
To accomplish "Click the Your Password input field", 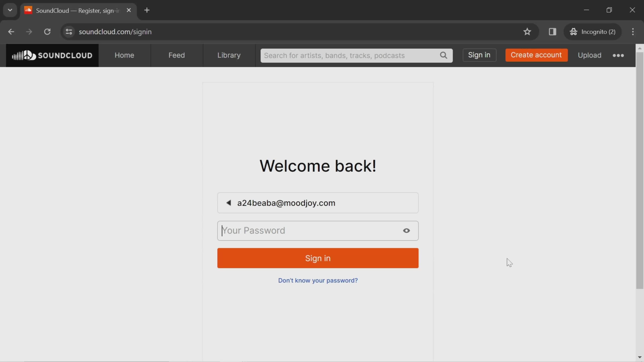I will click(318, 230).
